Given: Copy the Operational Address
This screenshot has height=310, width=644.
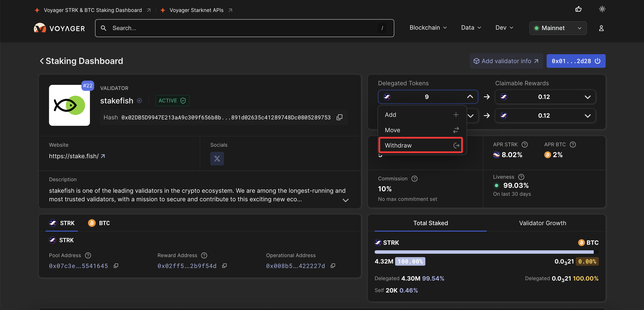Looking at the screenshot, I should coord(333,266).
